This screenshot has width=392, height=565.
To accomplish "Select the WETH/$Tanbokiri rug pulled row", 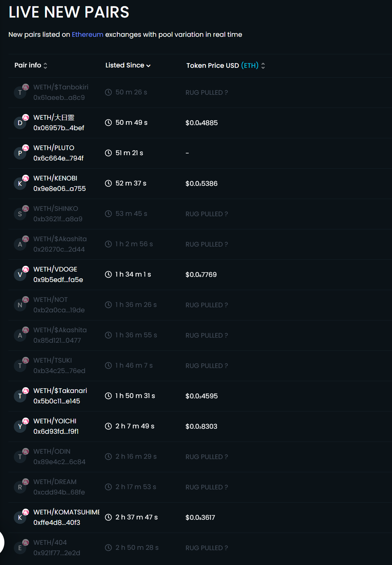I will click(x=200, y=92).
